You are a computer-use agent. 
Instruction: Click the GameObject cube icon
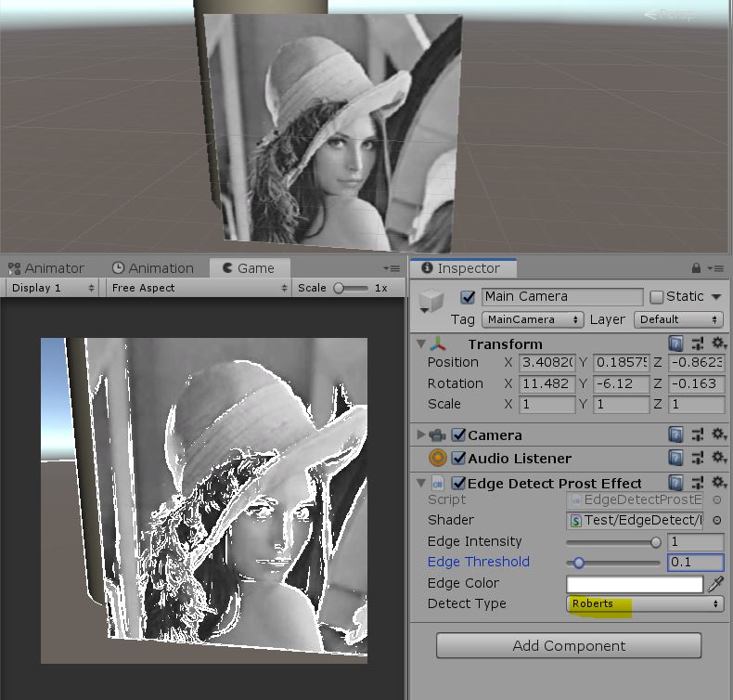(x=431, y=301)
